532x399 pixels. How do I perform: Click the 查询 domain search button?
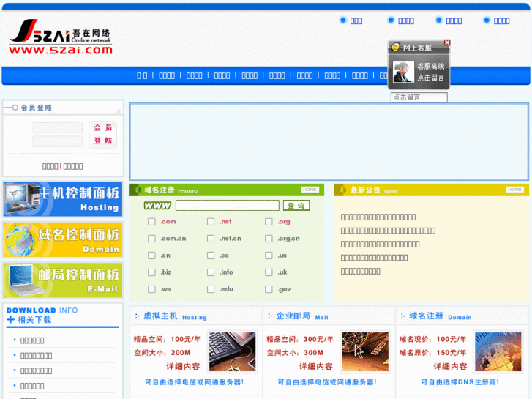pos(296,206)
